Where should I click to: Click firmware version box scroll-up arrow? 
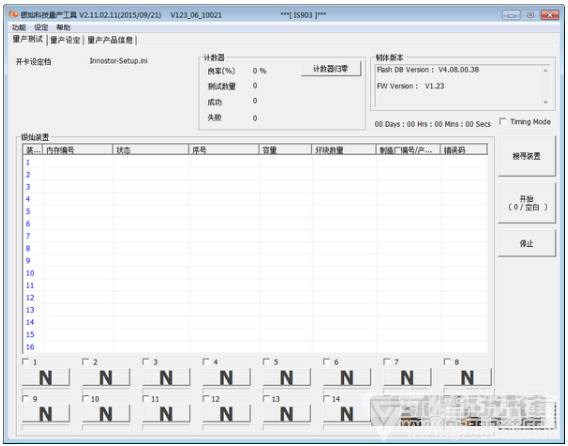point(546,70)
